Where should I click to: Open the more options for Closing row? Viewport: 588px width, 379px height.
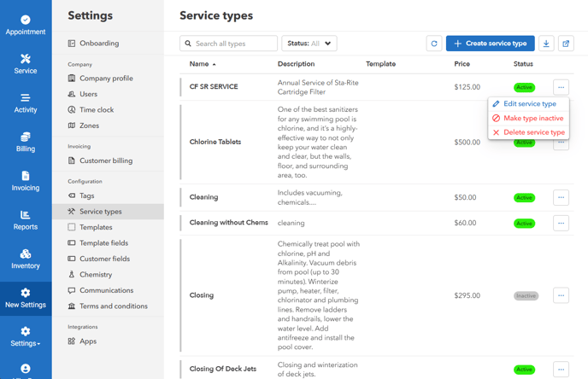561,295
